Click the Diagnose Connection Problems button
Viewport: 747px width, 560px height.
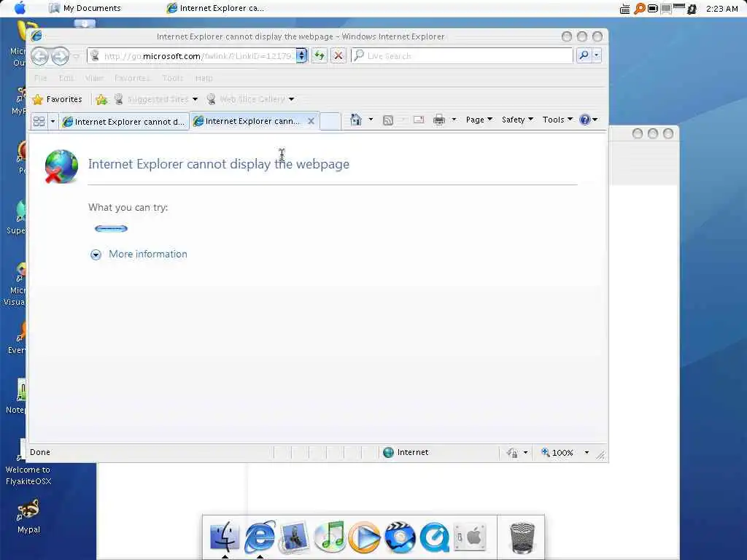click(x=111, y=228)
